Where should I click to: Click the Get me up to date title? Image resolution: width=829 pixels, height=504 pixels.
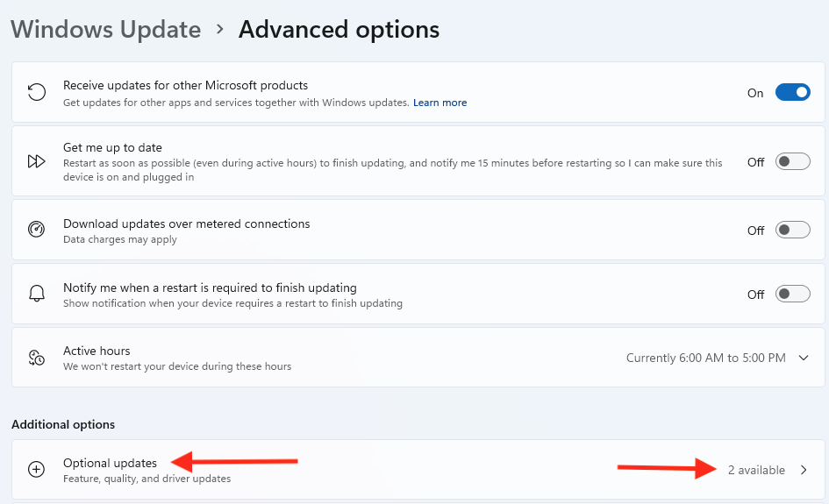(x=112, y=147)
